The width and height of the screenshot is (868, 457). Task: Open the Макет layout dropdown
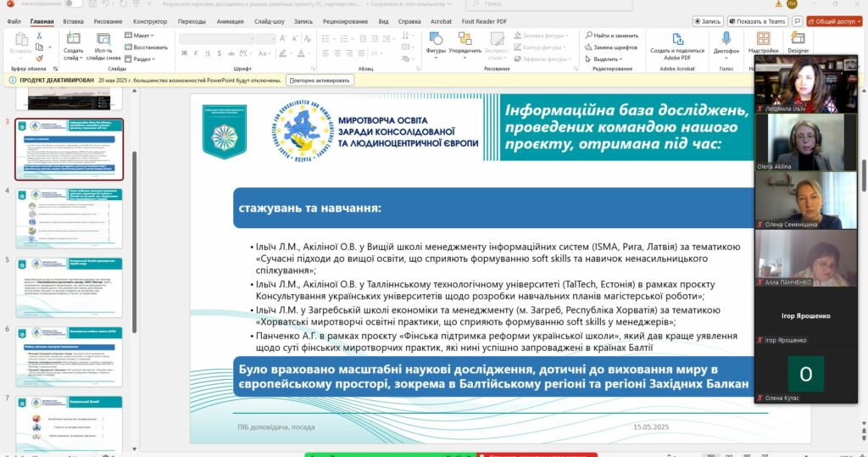[x=139, y=36]
